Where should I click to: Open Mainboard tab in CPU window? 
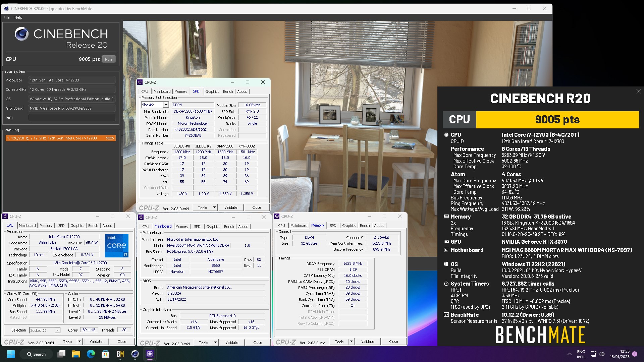tap(27, 226)
